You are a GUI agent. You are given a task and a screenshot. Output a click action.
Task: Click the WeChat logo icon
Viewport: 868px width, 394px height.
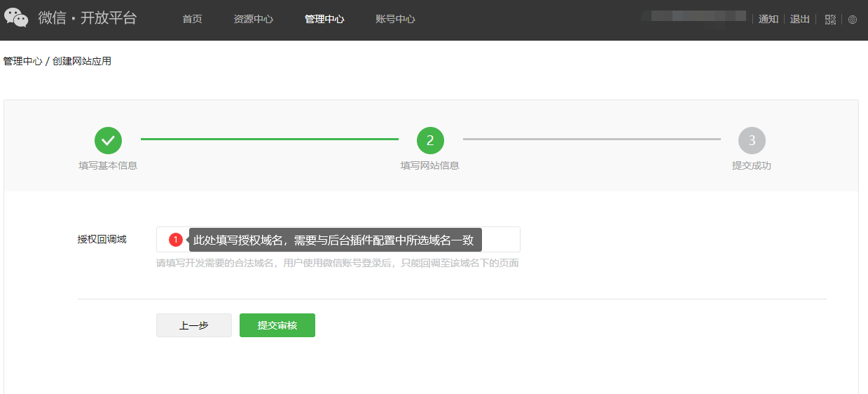(x=16, y=18)
